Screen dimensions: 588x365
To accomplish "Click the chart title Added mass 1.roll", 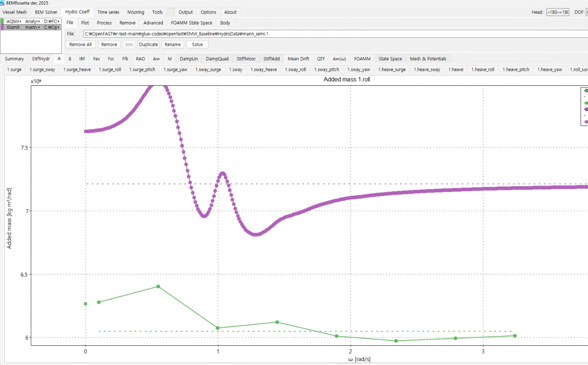I will tap(347, 80).
